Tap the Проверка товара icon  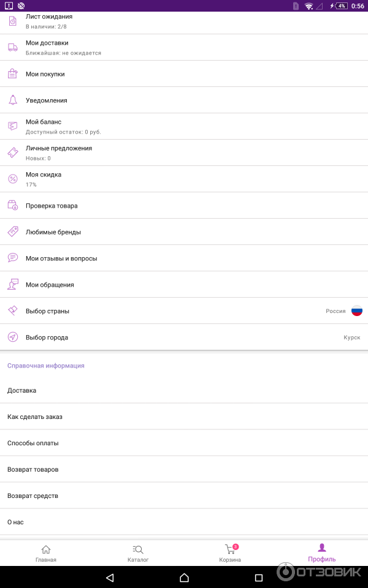[x=12, y=205]
